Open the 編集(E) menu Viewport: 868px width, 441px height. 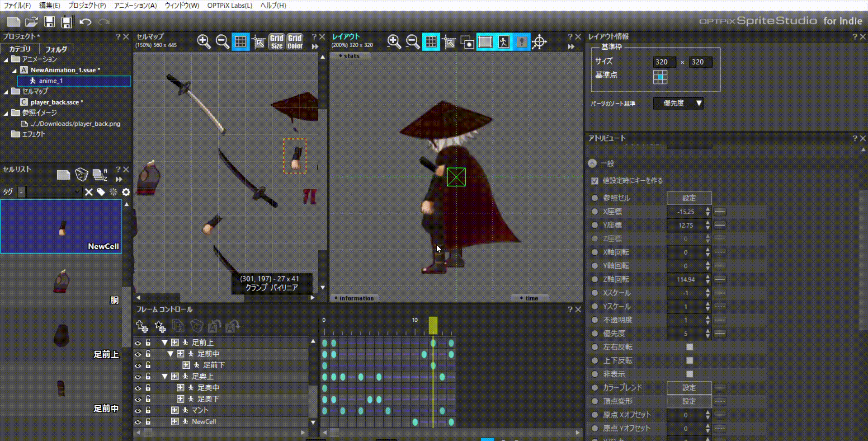pos(50,5)
